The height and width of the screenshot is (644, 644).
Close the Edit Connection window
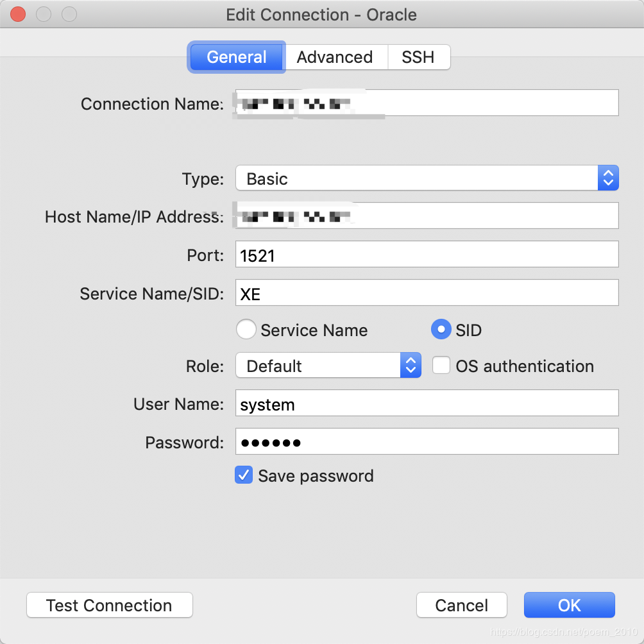pyautogui.click(x=18, y=14)
